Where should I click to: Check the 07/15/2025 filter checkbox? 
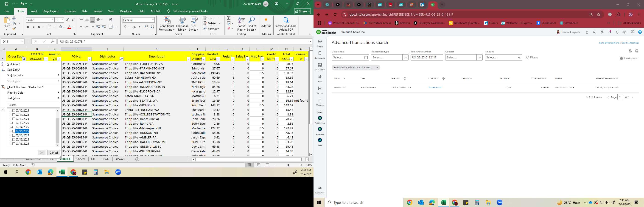14,131
